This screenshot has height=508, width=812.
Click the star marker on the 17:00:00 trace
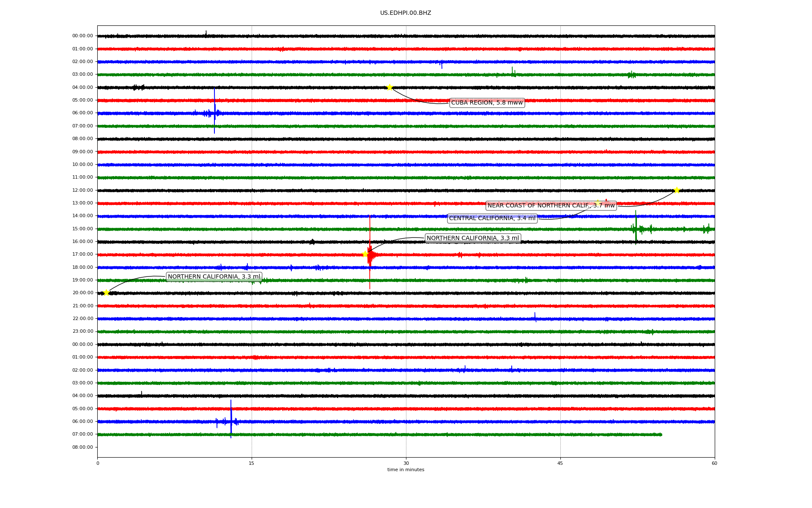(x=365, y=254)
